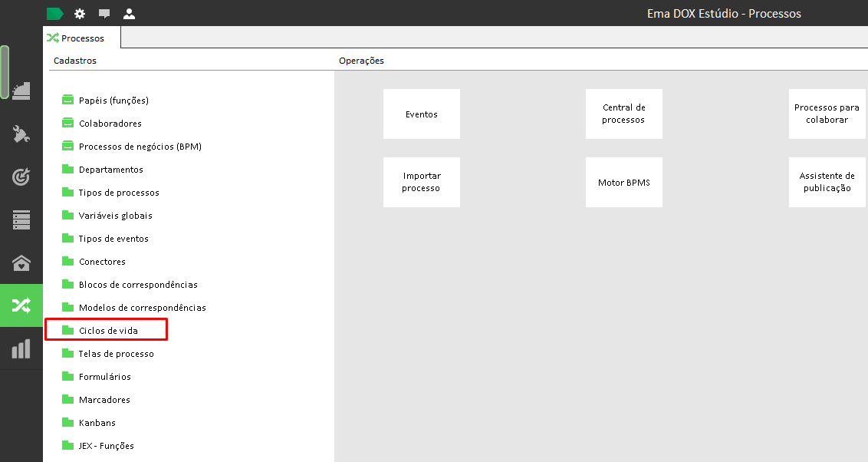Click the Ciclos de vida folder icon
The width and height of the screenshot is (868, 462).
[x=67, y=330]
